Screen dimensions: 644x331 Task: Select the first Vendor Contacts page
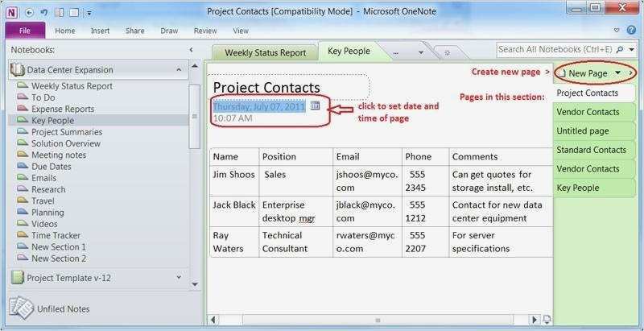click(x=594, y=112)
